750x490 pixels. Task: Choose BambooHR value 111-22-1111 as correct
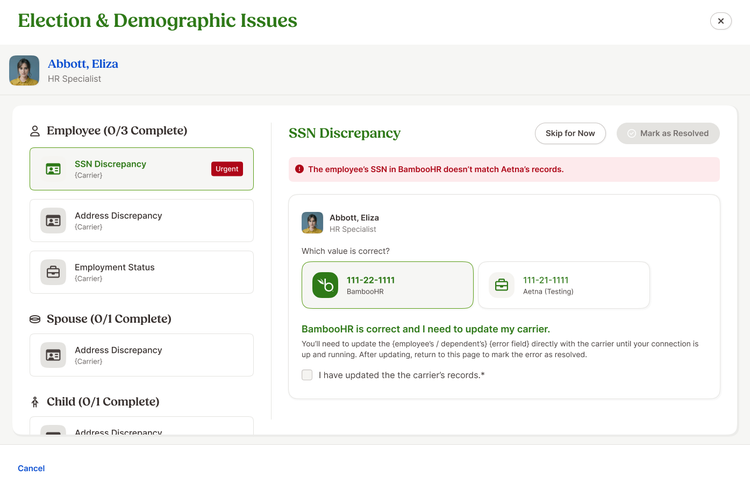[387, 285]
